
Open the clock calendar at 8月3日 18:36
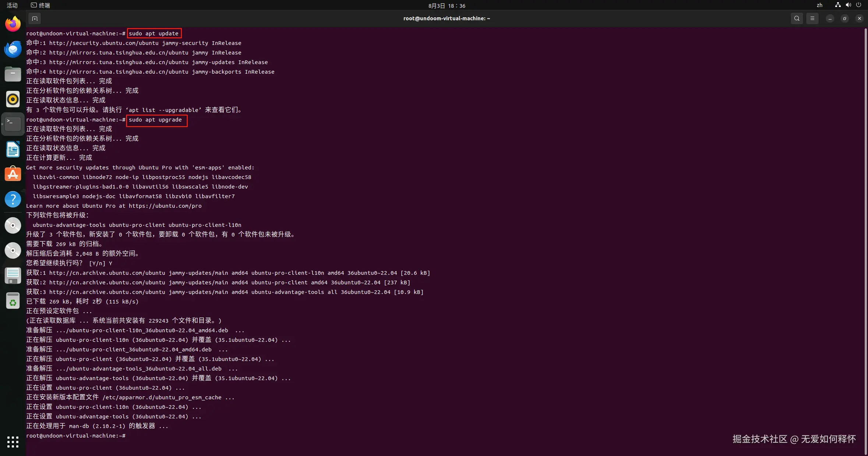tap(447, 6)
